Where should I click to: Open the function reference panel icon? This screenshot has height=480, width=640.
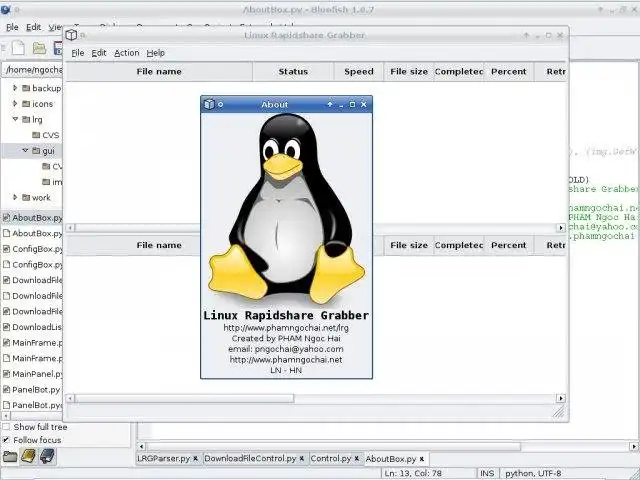pos(47,456)
